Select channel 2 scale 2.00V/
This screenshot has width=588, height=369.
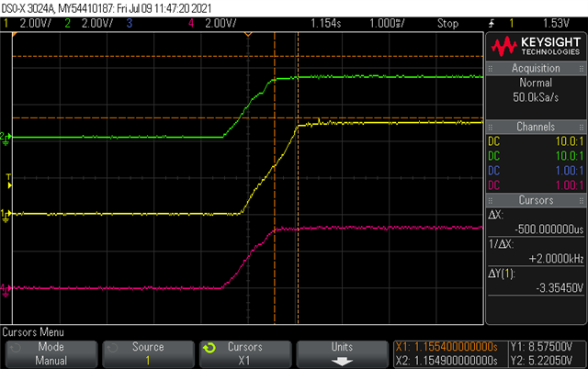pyautogui.click(x=97, y=24)
